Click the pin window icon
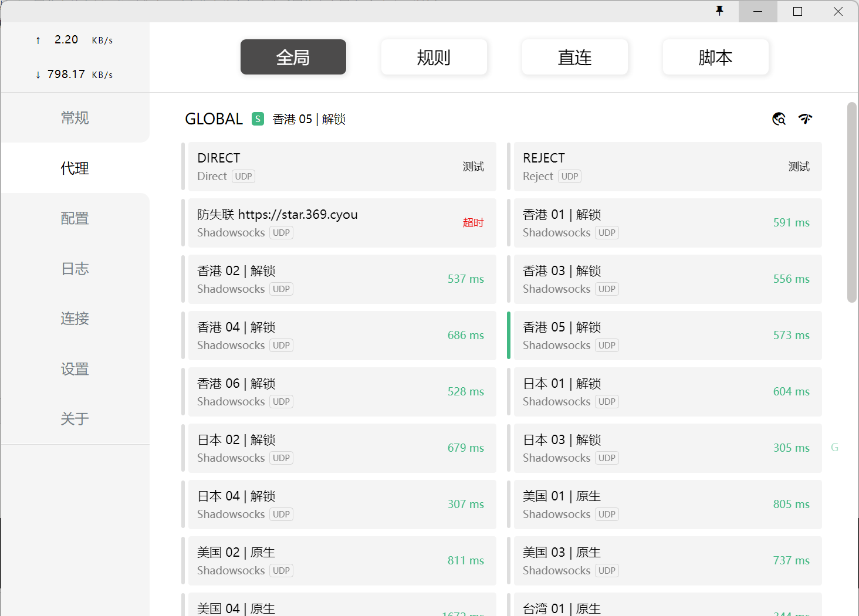 [719, 11]
